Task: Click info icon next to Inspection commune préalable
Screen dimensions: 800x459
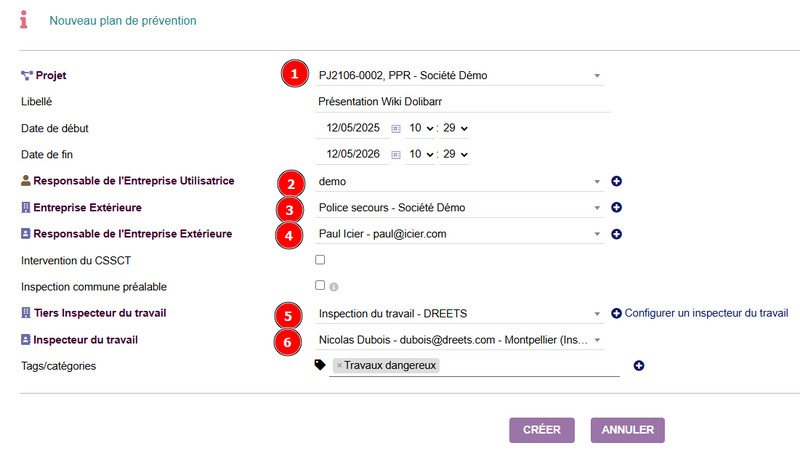Action: tap(334, 287)
